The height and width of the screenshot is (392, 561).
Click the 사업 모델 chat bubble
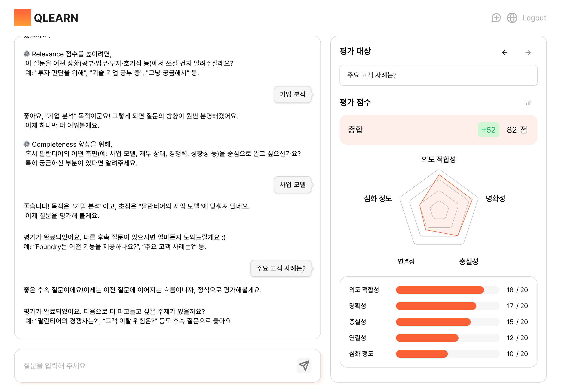point(292,184)
